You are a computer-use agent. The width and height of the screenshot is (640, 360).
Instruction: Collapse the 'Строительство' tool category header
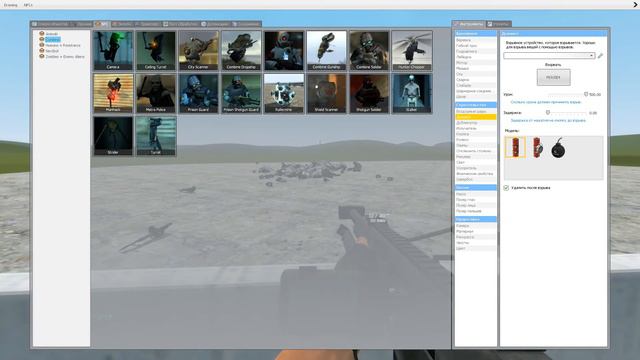(476, 105)
